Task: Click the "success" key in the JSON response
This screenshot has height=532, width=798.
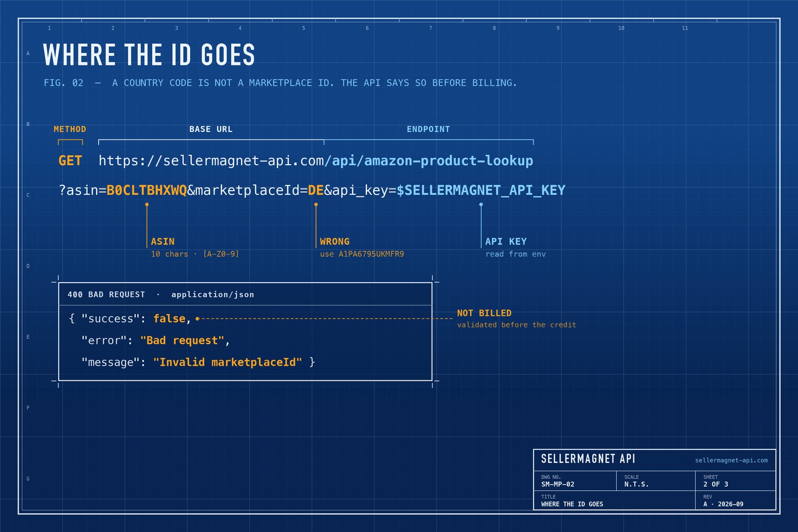Action: pos(110,318)
